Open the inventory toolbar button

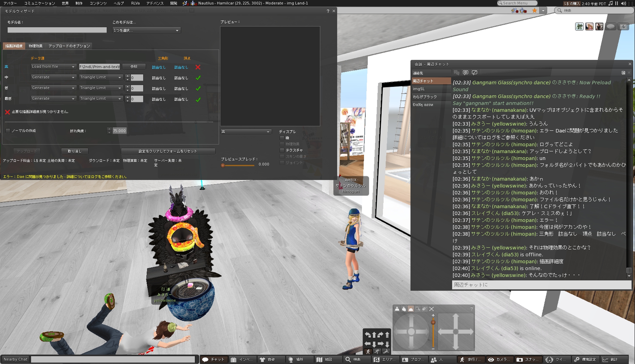pos(242,360)
